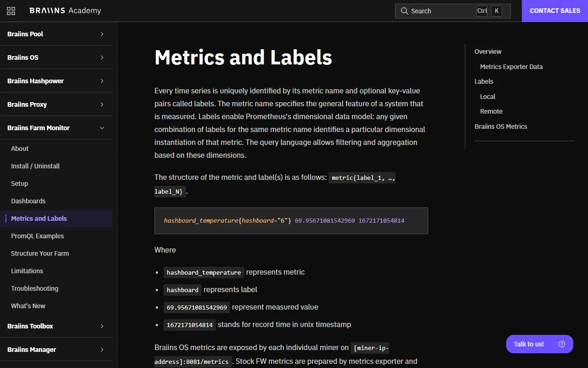Open the Setup page

pyautogui.click(x=20, y=184)
